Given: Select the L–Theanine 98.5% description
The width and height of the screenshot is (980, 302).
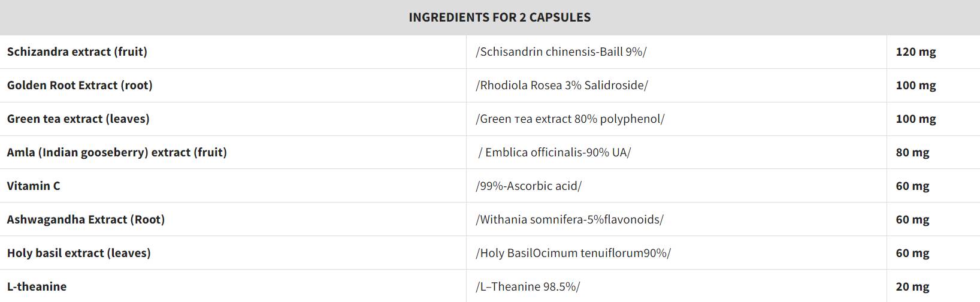Looking at the screenshot, I should (528, 286).
